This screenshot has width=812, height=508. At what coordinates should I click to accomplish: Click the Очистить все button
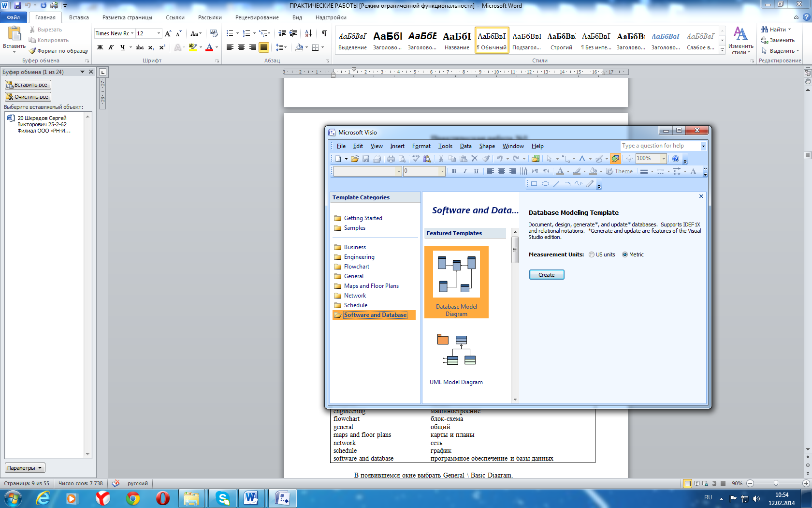click(28, 97)
